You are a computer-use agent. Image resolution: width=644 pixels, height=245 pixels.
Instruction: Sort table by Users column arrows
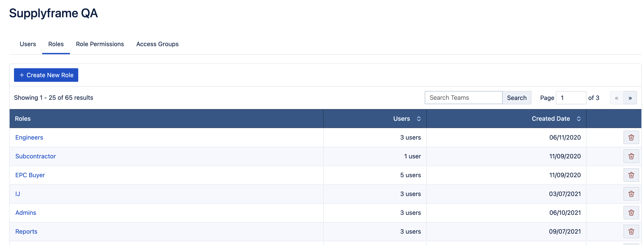click(x=419, y=119)
